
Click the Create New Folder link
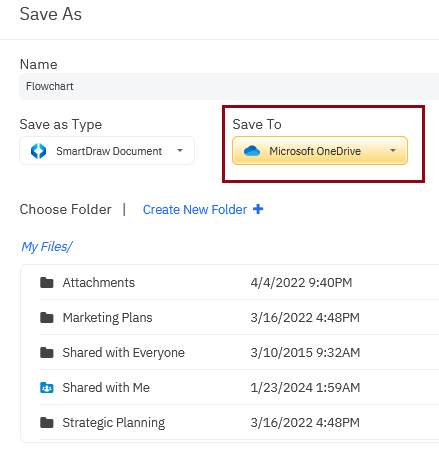coord(195,210)
